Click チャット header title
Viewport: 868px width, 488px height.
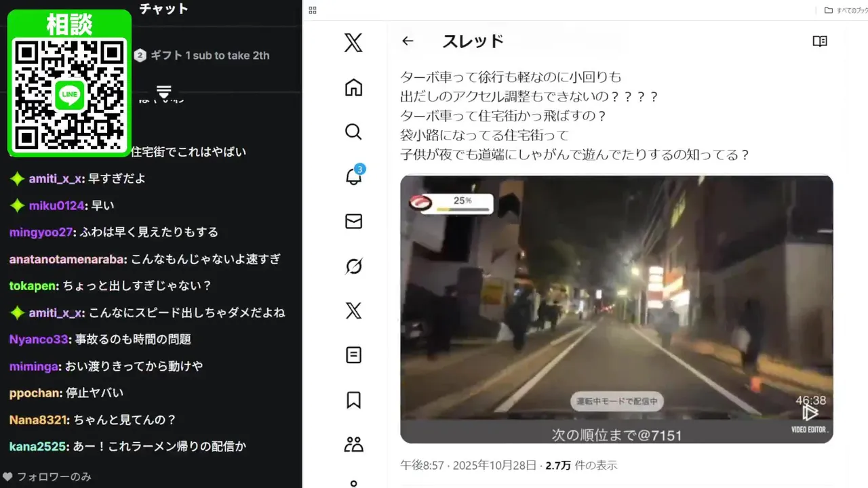pyautogui.click(x=163, y=9)
